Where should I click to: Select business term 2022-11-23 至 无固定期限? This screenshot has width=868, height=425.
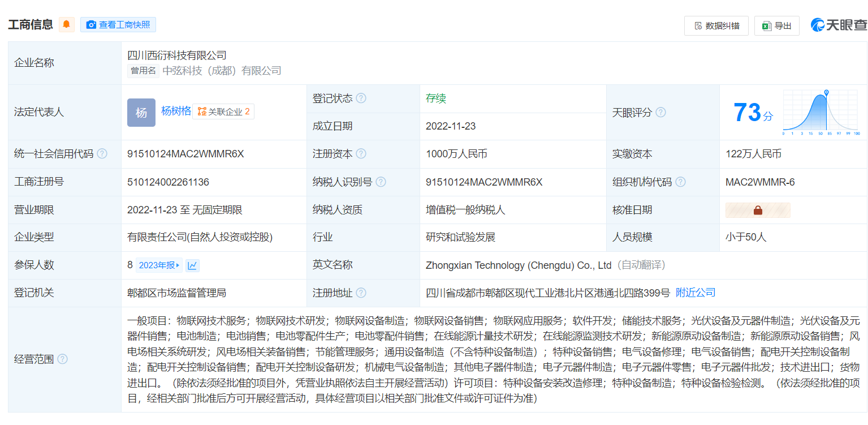[185, 210]
